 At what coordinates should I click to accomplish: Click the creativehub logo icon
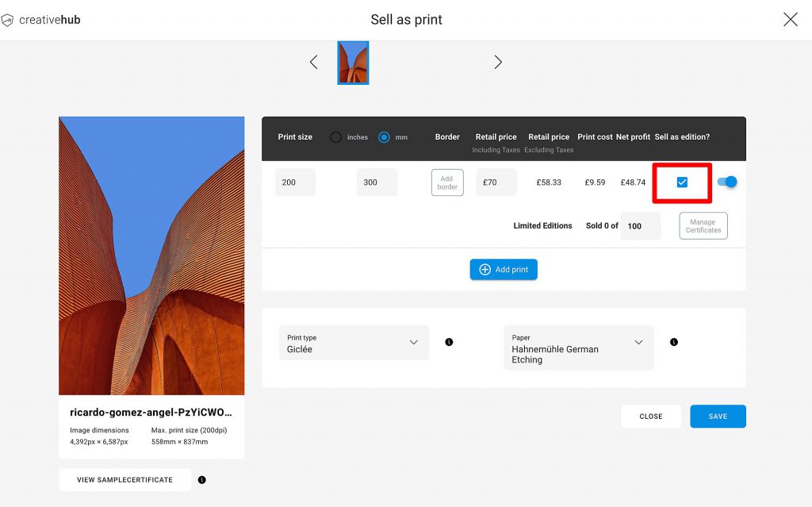pos(8,19)
